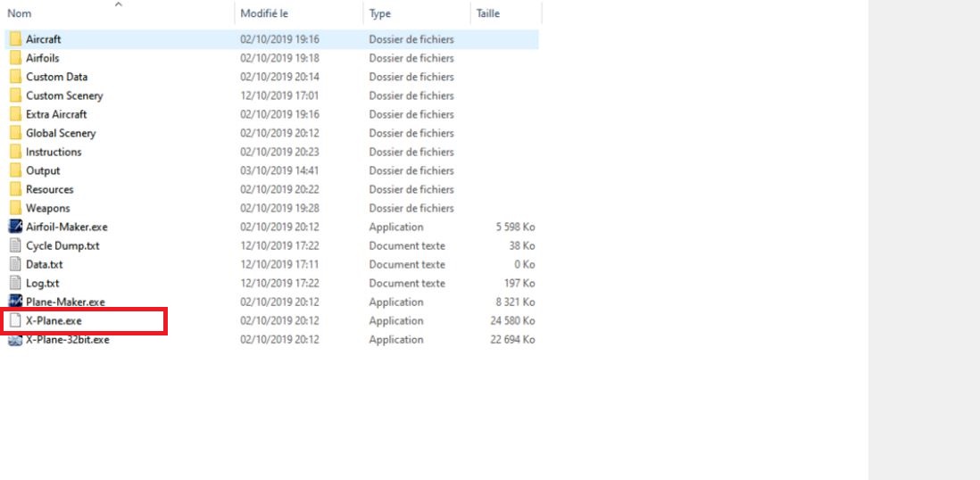Select the Aircraft folder icon

[x=16, y=39]
